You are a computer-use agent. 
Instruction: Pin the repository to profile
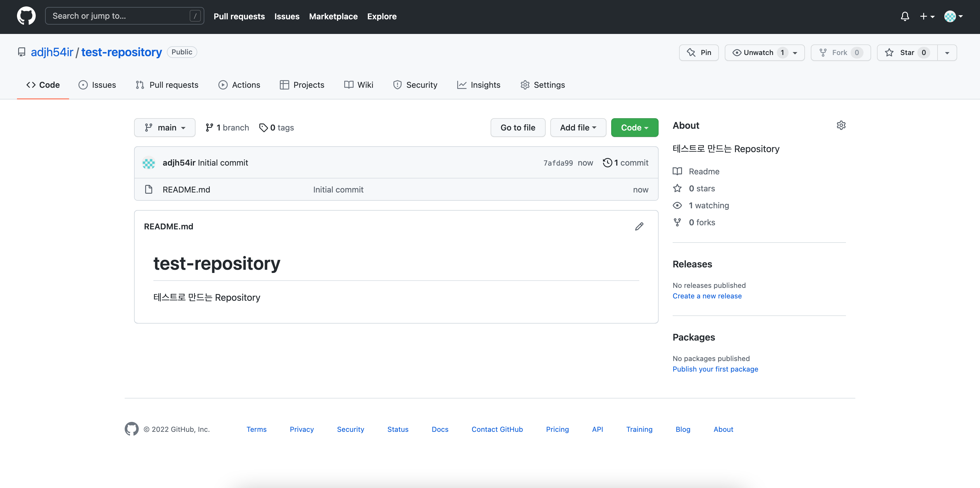698,52
